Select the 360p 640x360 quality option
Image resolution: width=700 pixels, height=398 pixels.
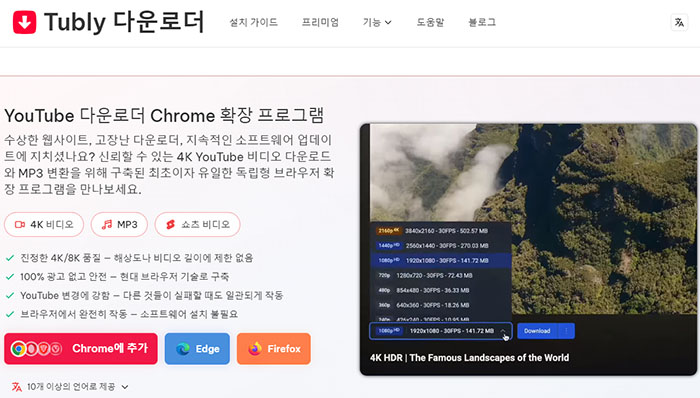(441, 305)
